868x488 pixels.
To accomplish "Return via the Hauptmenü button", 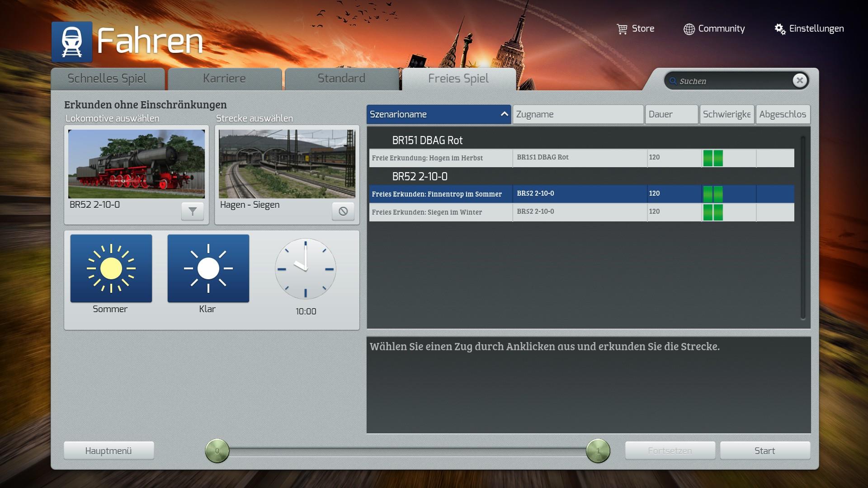I will pos(108,450).
